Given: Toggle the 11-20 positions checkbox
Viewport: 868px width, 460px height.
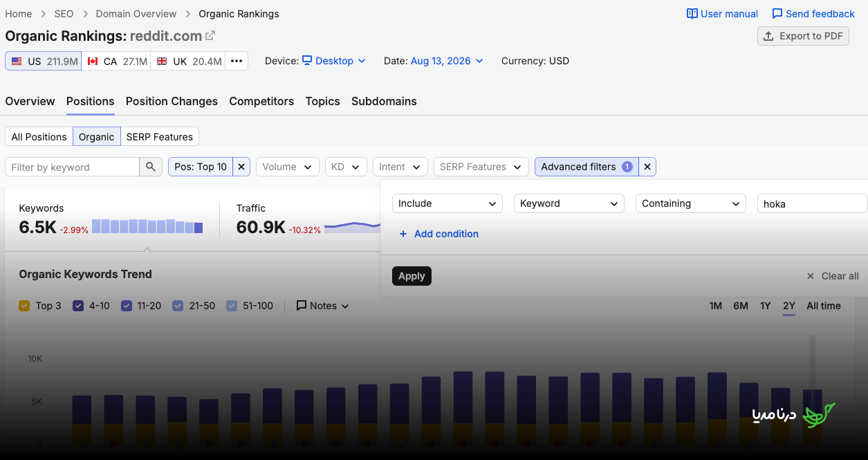Looking at the screenshot, I should pos(127,306).
